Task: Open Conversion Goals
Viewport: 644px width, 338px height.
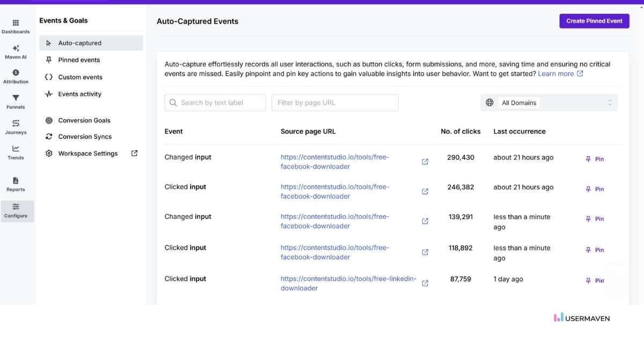Action: (x=84, y=121)
